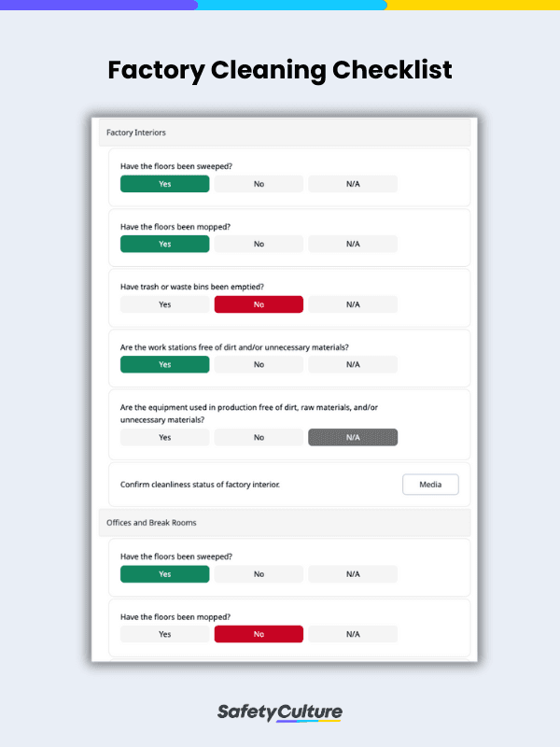Toggle the selected N/A on equipment question
560x747 pixels.
(353, 437)
